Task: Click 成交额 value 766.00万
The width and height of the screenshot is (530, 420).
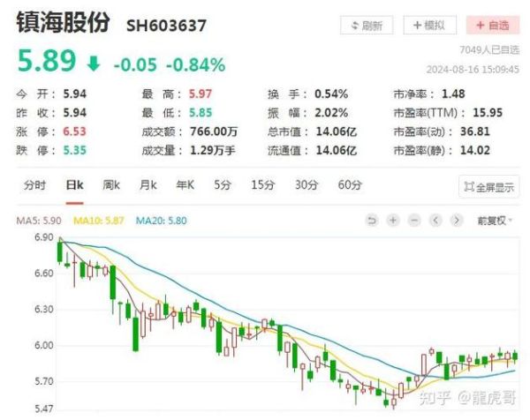Action: 214,131
